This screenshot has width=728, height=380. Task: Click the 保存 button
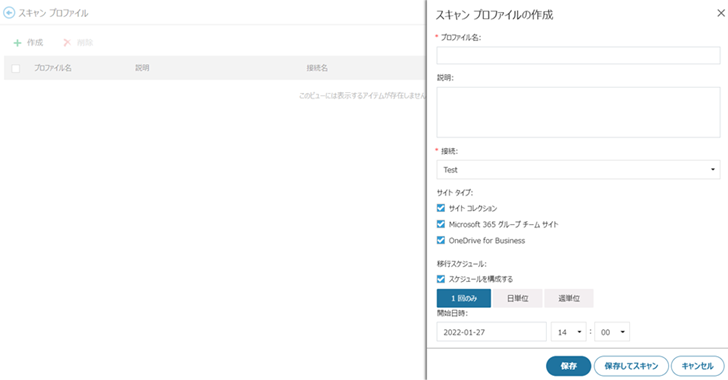point(568,366)
